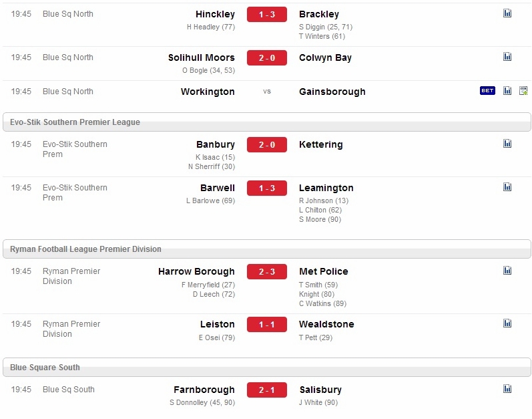Visit the Met Police team page
The height and width of the screenshot is (419, 532).
coord(323,271)
